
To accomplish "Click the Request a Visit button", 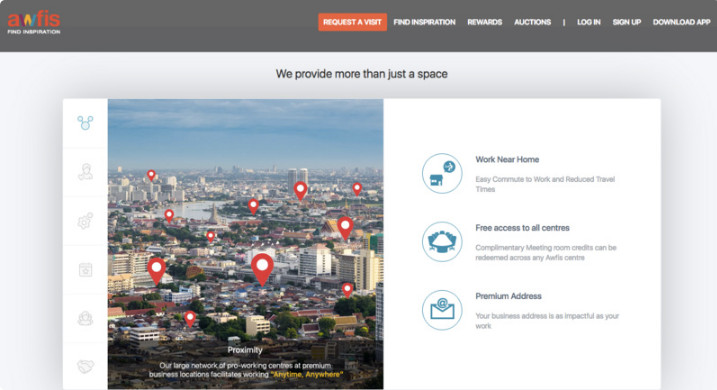I will click(x=352, y=22).
